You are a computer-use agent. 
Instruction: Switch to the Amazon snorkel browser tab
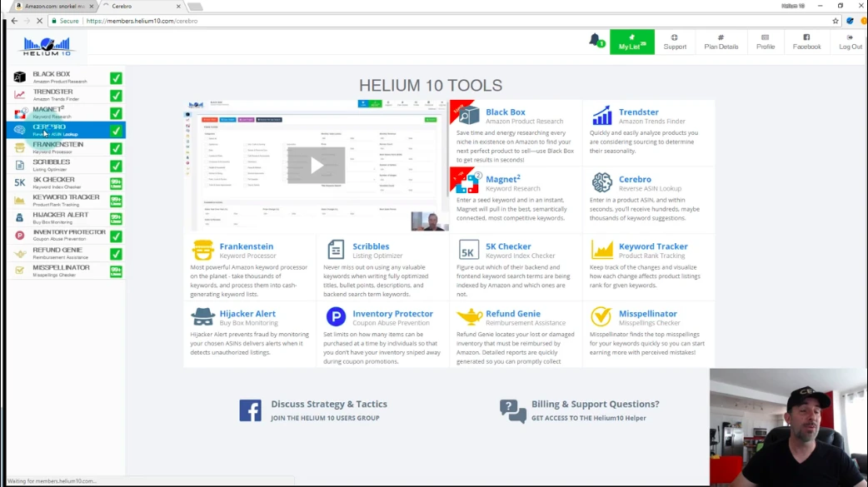click(x=54, y=6)
